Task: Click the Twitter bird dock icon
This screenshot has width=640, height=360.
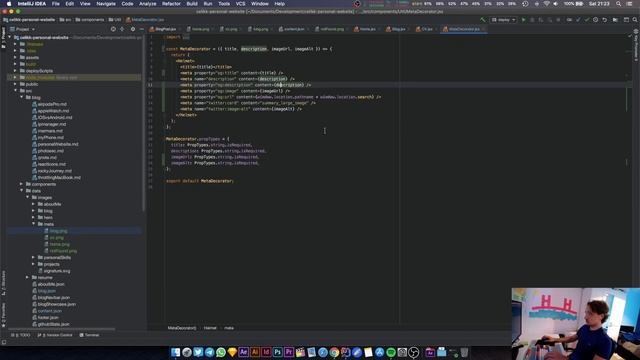Action: coord(198,352)
